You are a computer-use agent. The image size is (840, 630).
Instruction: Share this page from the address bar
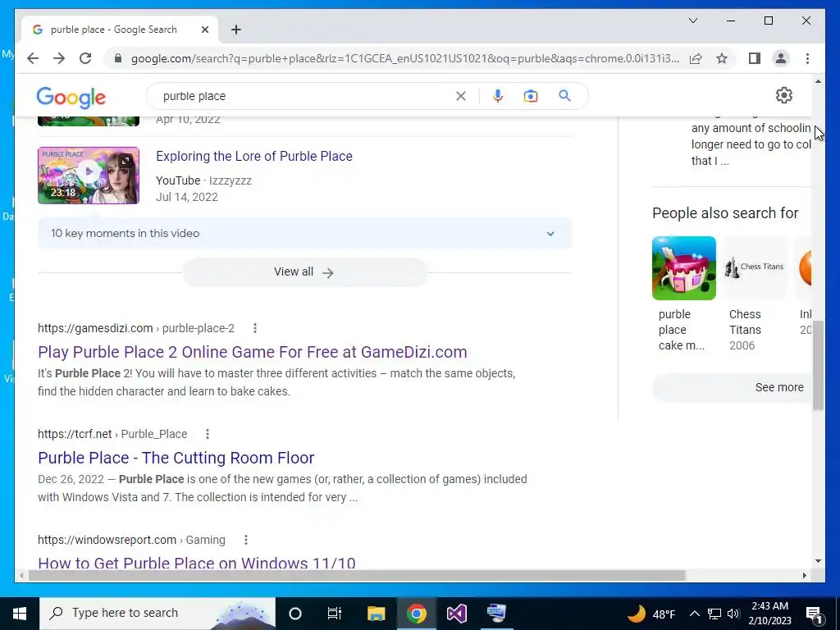tap(696, 58)
